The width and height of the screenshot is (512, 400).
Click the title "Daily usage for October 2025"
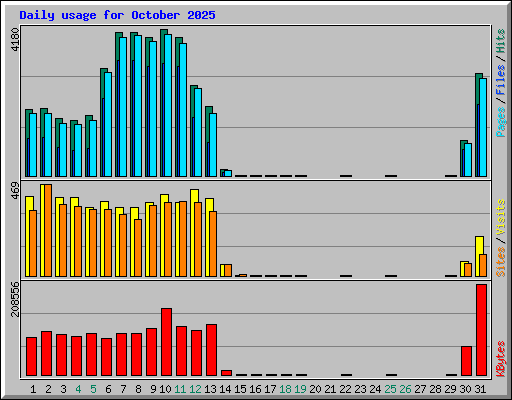coord(117,15)
